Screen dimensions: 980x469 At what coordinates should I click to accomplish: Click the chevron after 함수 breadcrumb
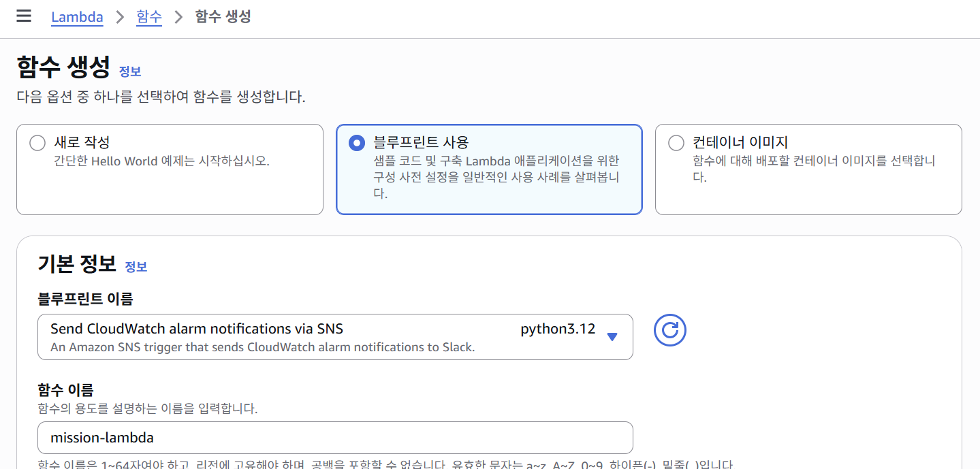pos(179,17)
